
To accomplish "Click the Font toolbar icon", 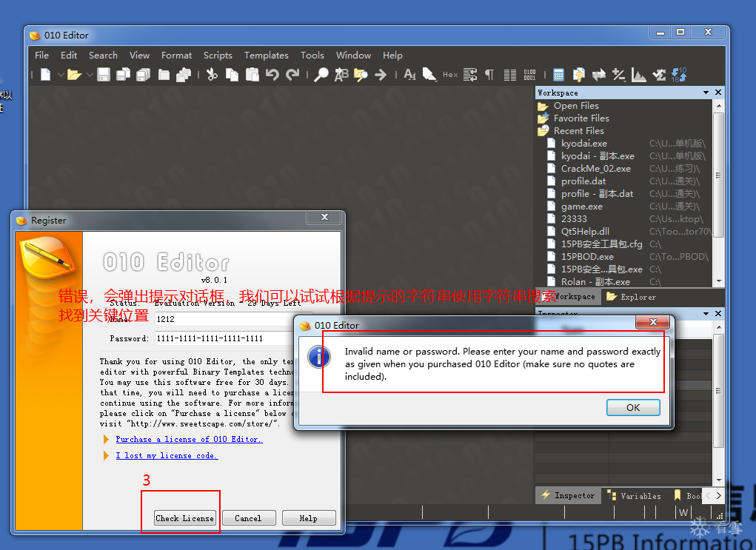I will click(x=409, y=75).
